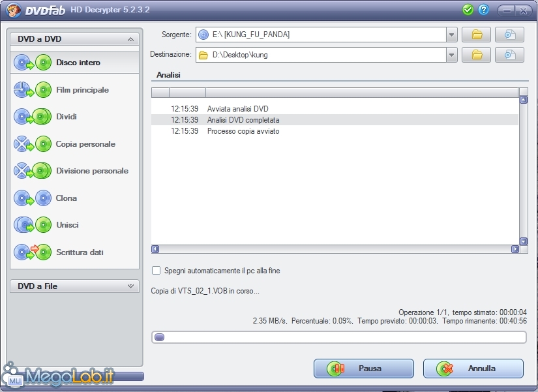The width and height of the screenshot is (538, 392).
Task: Collapse the DVD a DVD section
Action: tap(130, 39)
